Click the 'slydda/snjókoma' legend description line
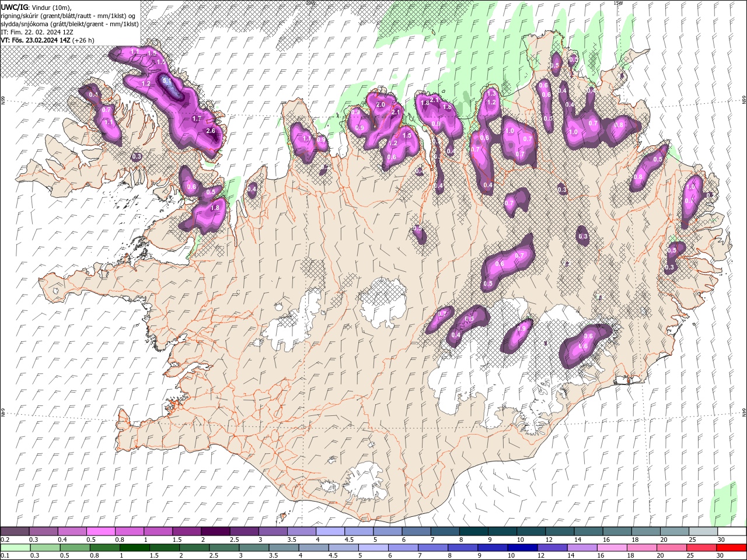The width and height of the screenshot is (747, 560). click(x=69, y=24)
